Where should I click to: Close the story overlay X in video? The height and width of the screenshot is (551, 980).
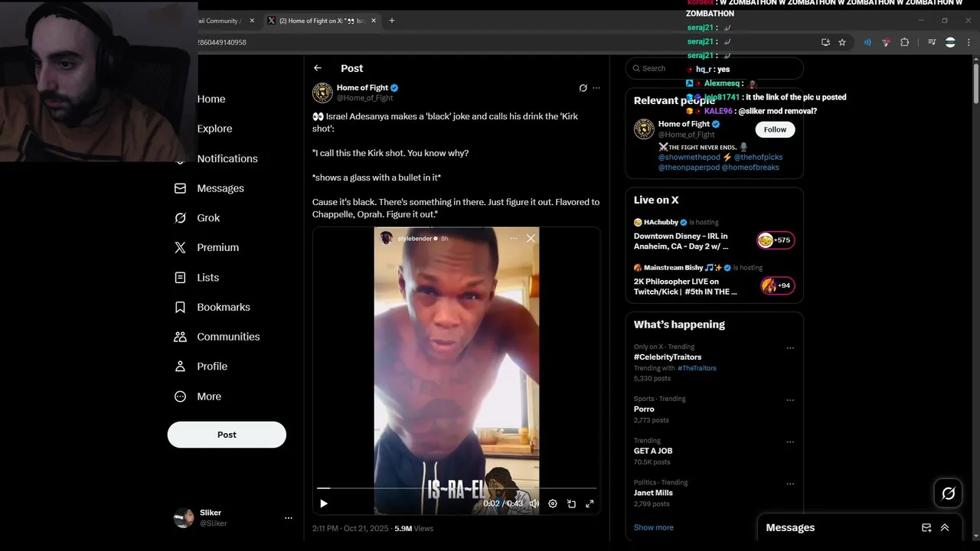[x=531, y=238]
